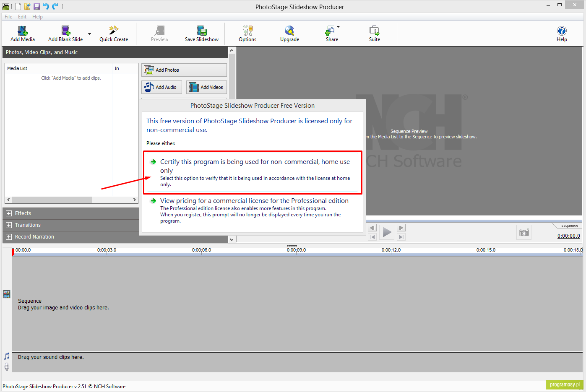Screen dimensions: 586x392
Task: Launch the Quick Create wizard
Action: click(114, 34)
